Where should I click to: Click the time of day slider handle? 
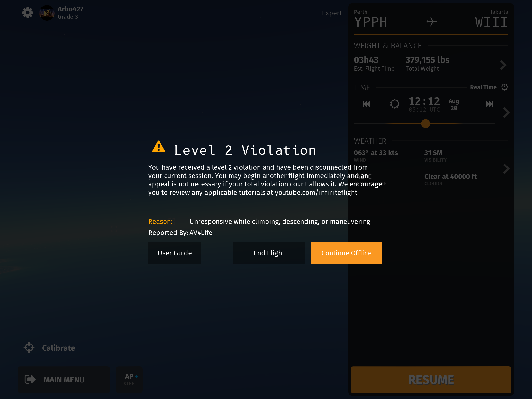point(425,124)
